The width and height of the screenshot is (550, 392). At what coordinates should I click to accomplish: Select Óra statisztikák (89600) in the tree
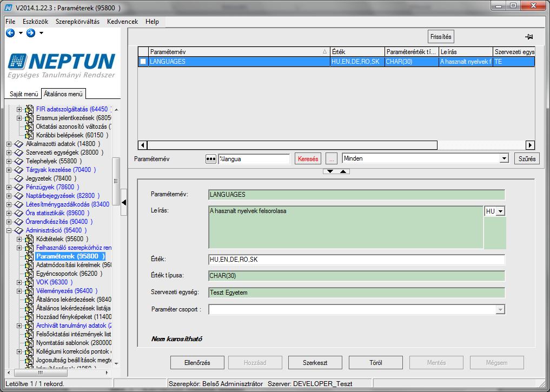click(57, 213)
